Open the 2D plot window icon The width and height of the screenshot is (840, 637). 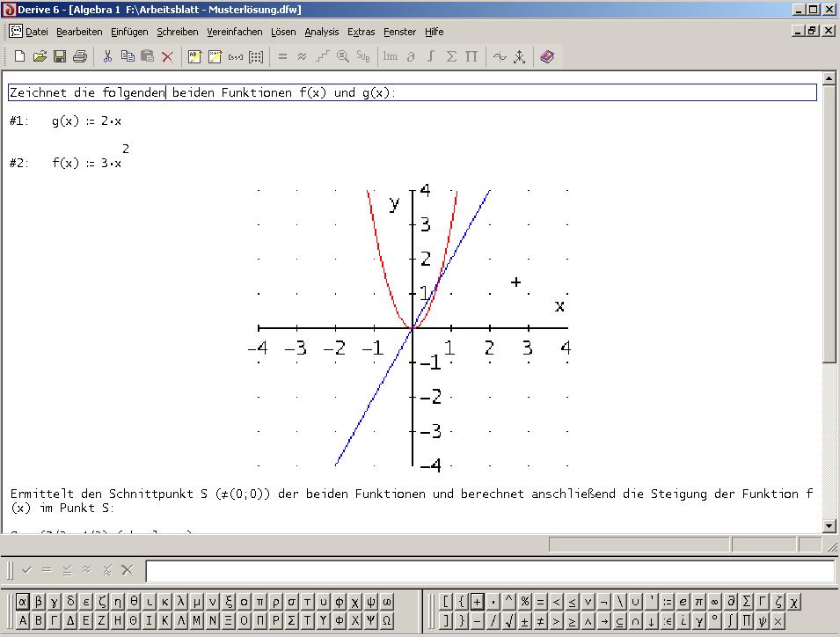coord(500,56)
